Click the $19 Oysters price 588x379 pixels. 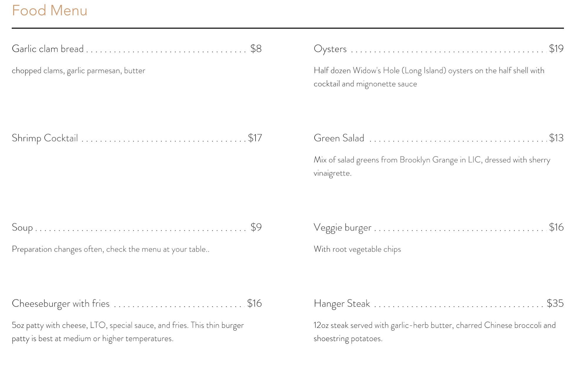click(x=556, y=49)
